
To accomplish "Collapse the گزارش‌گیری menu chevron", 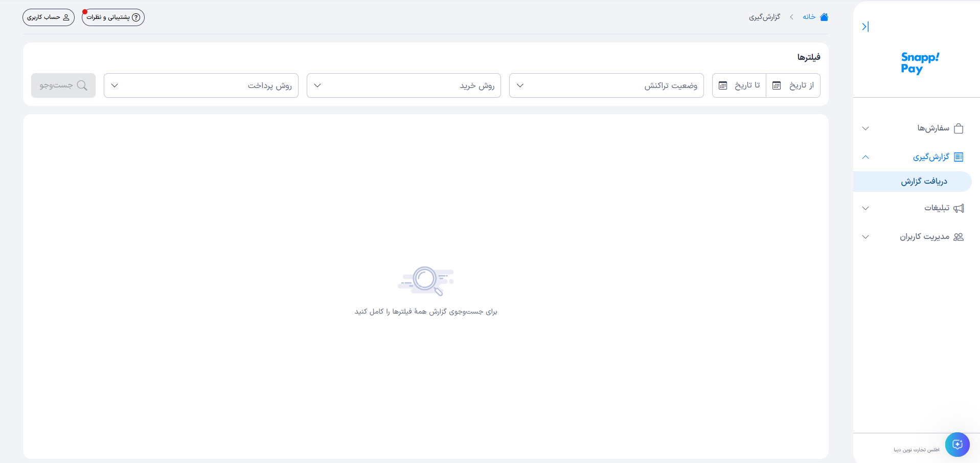I will click(865, 157).
